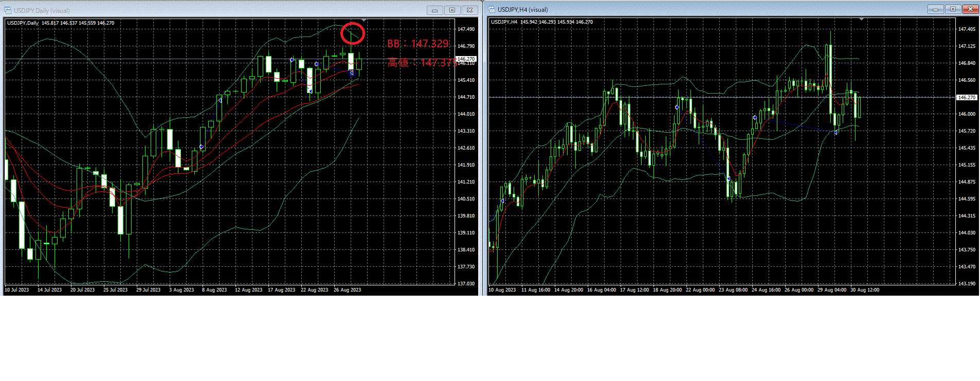
Task: Close the USDJPY,Daily chart window
Action: (469, 10)
